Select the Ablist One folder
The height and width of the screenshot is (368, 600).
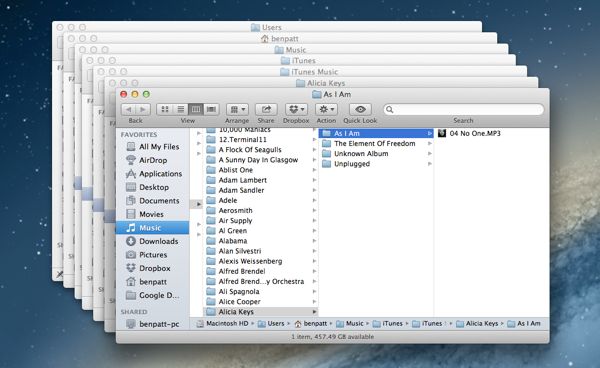[x=260, y=170]
